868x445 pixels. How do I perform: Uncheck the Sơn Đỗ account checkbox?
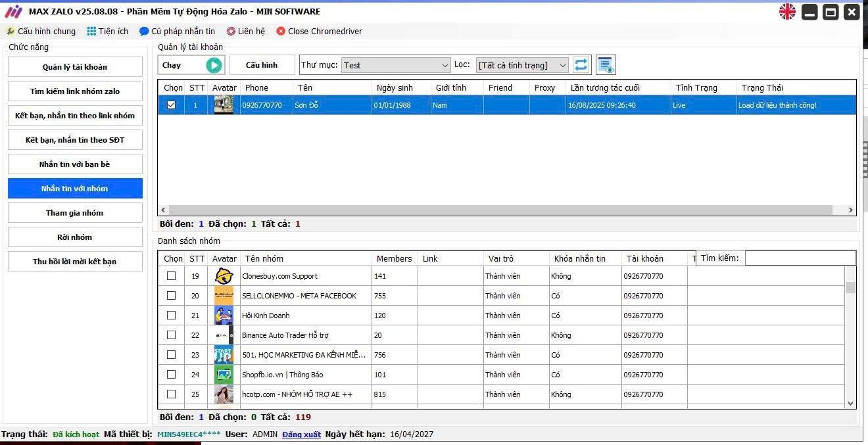click(x=172, y=105)
